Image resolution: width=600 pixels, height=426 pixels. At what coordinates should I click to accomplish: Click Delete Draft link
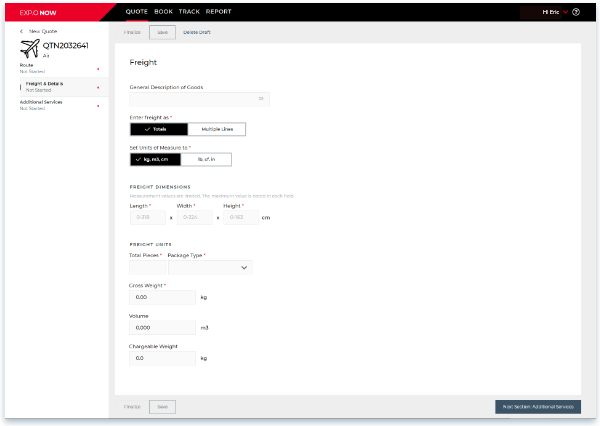(x=197, y=32)
